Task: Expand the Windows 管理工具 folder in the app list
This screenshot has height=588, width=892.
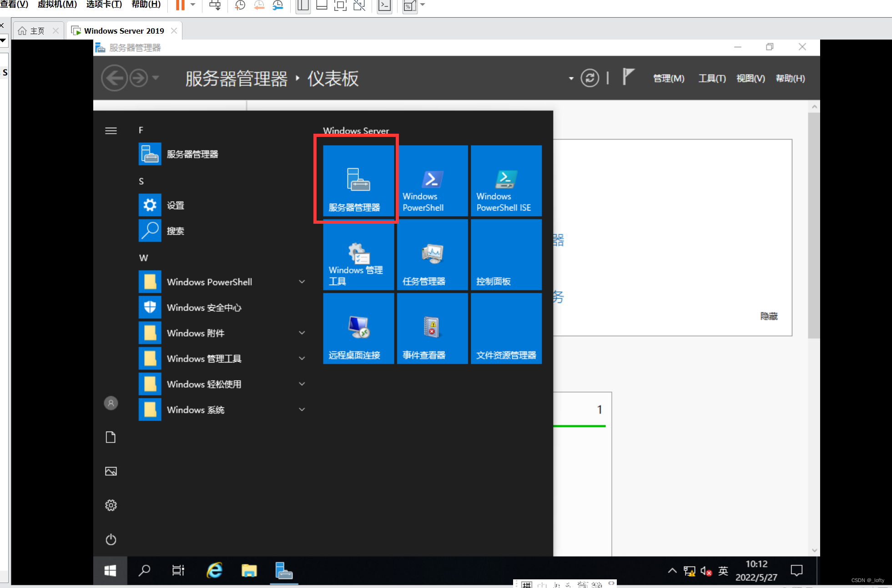Action: click(223, 358)
